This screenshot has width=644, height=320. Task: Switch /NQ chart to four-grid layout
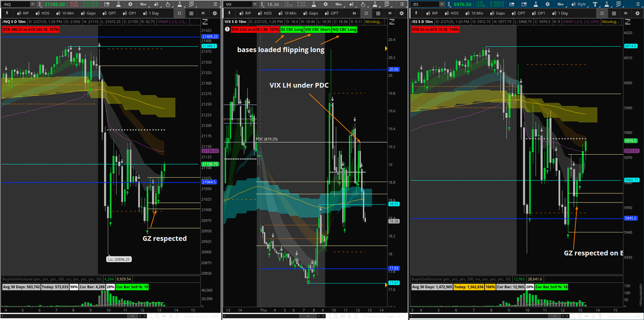click(x=192, y=13)
